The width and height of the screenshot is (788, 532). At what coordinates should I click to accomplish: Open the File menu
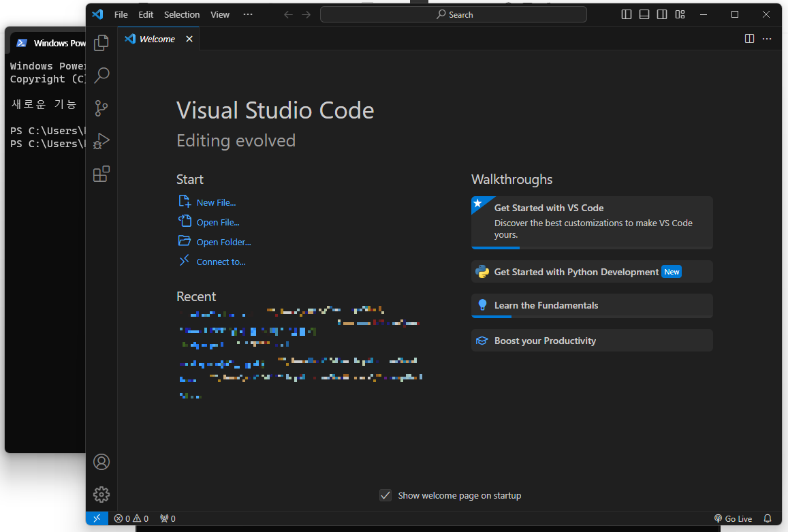[x=121, y=14]
